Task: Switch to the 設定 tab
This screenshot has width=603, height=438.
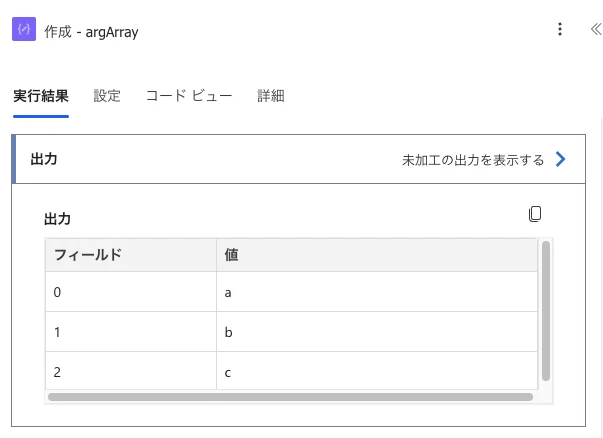Action: pos(107,96)
